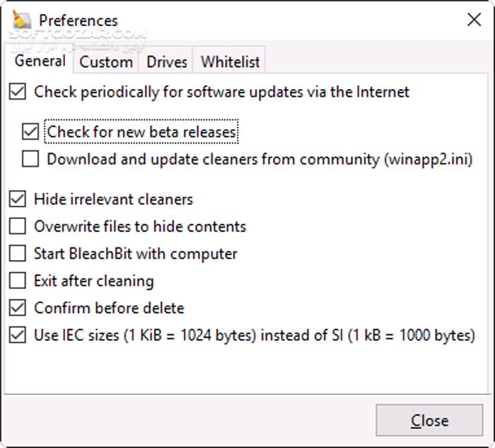Viewport: 495px width, 448px height.
Task: Tick the Start BleachBit with computer checkbox
Action: click(x=18, y=254)
